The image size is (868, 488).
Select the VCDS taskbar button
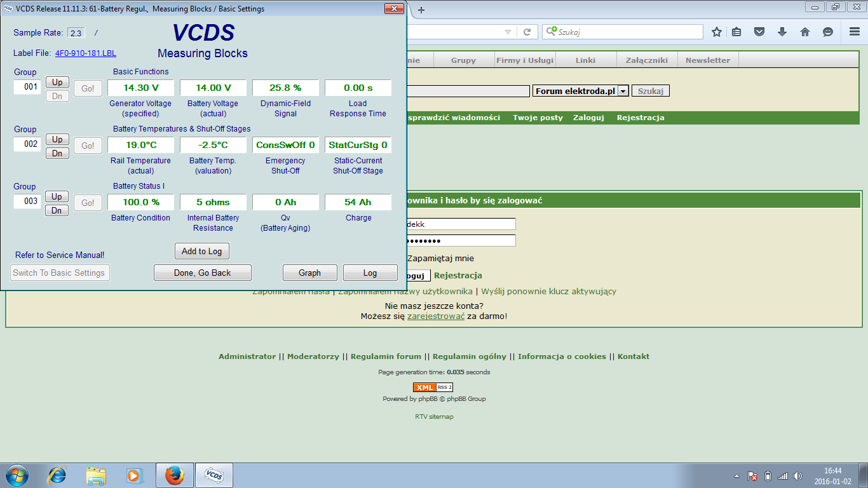tap(214, 475)
